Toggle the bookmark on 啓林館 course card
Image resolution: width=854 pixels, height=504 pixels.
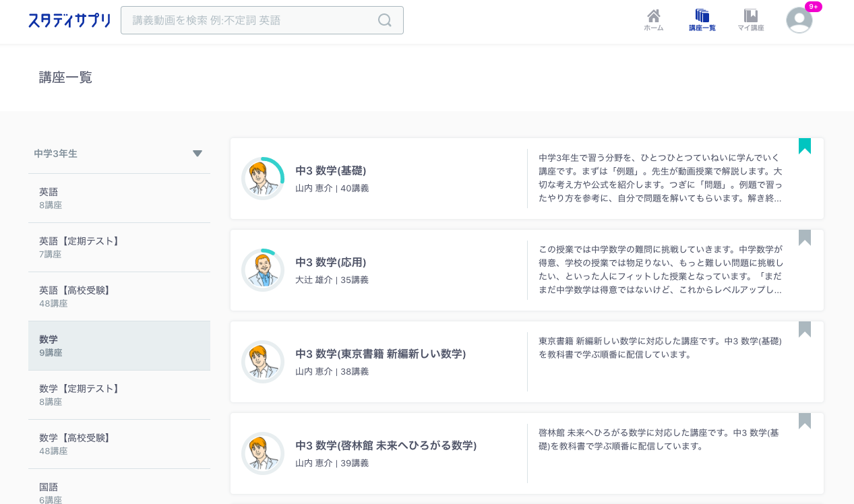click(805, 419)
